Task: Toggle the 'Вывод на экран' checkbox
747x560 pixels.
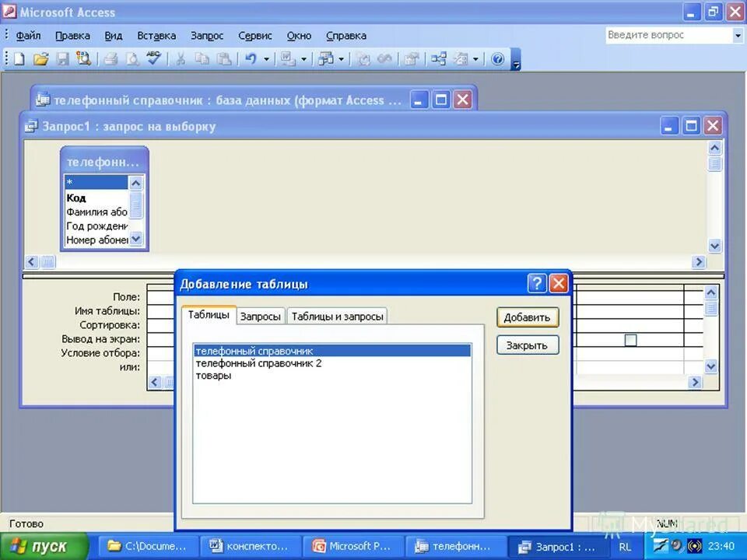Action: click(x=630, y=340)
